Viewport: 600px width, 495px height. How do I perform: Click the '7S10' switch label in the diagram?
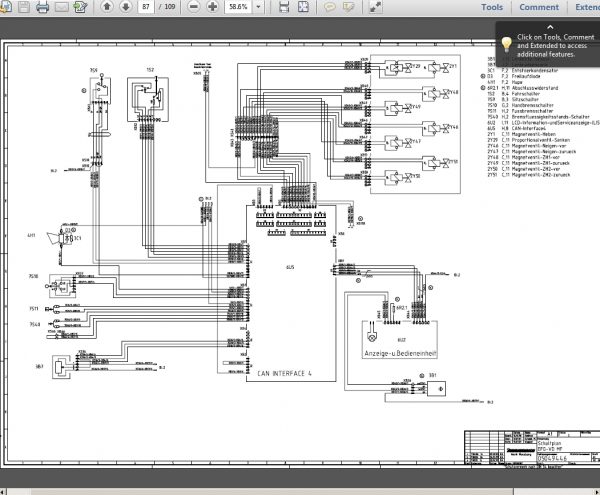click(33, 276)
